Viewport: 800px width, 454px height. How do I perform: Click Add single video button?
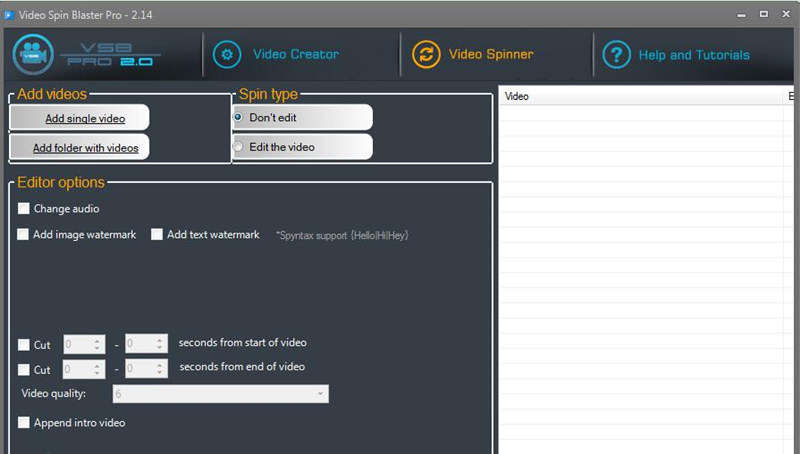80,118
